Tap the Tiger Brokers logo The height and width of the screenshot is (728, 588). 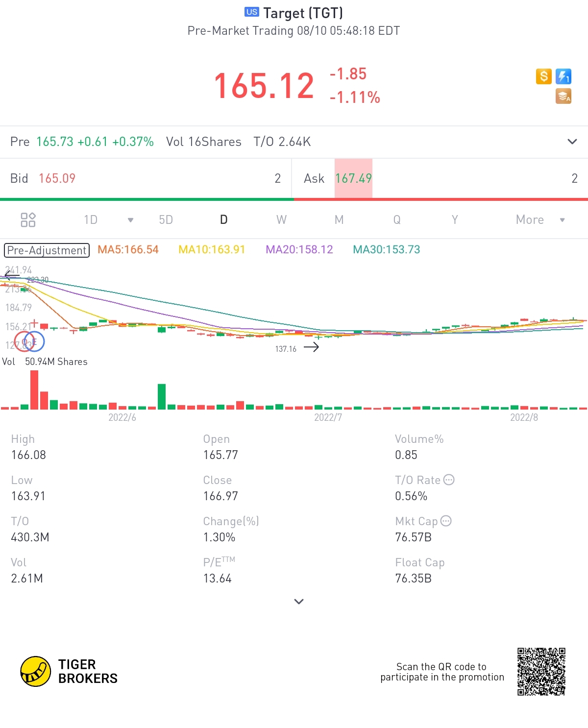69,671
